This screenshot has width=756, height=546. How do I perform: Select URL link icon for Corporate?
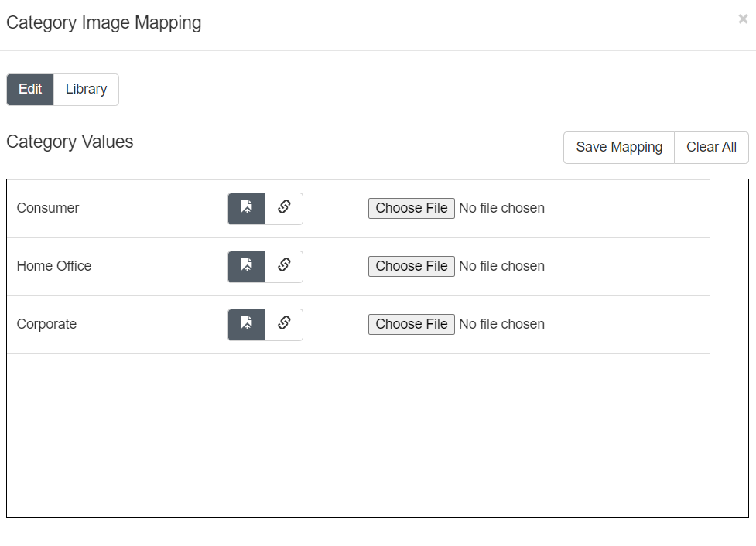pos(284,324)
